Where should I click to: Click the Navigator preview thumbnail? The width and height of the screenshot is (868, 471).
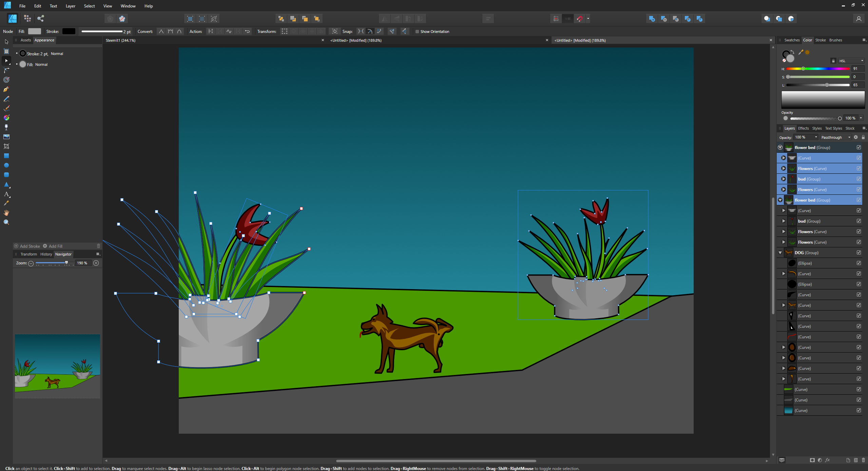tap(57, 366)
